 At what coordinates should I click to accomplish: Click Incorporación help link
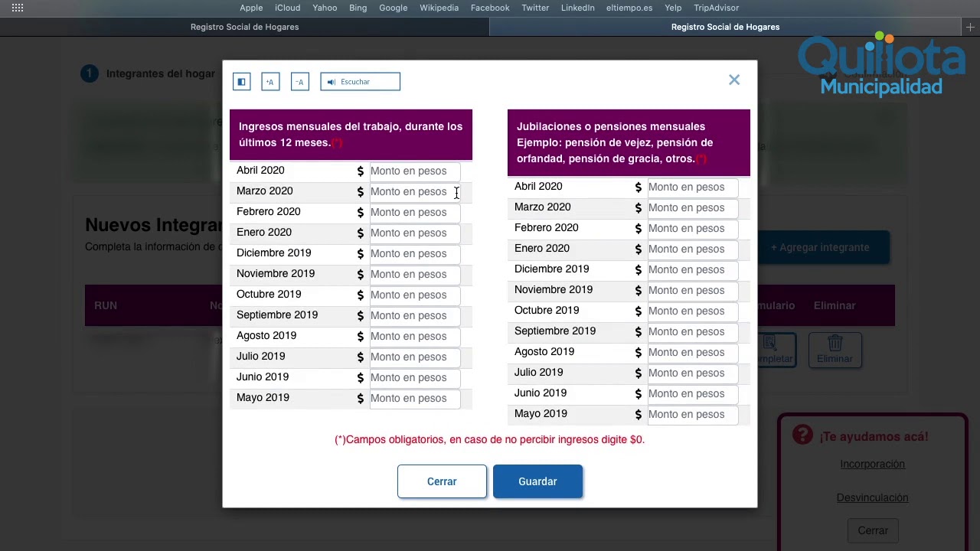[x=872, y=464]
